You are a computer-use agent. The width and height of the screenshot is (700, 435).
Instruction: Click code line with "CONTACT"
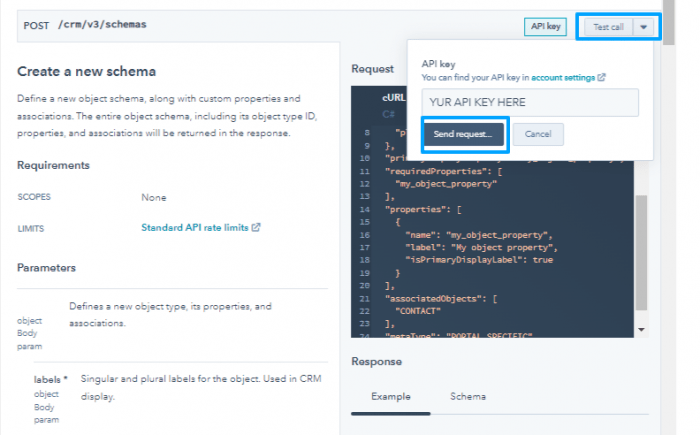(418, 311)
